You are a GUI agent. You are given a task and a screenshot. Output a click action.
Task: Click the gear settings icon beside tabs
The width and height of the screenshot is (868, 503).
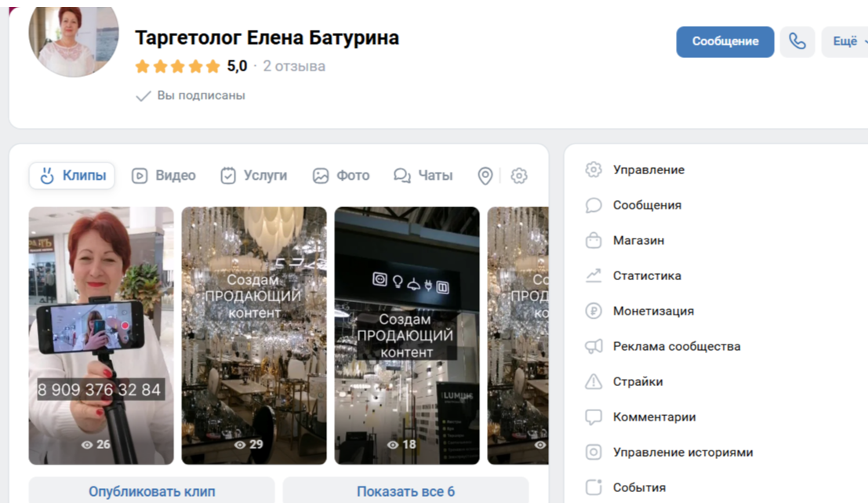coord(518,176)
